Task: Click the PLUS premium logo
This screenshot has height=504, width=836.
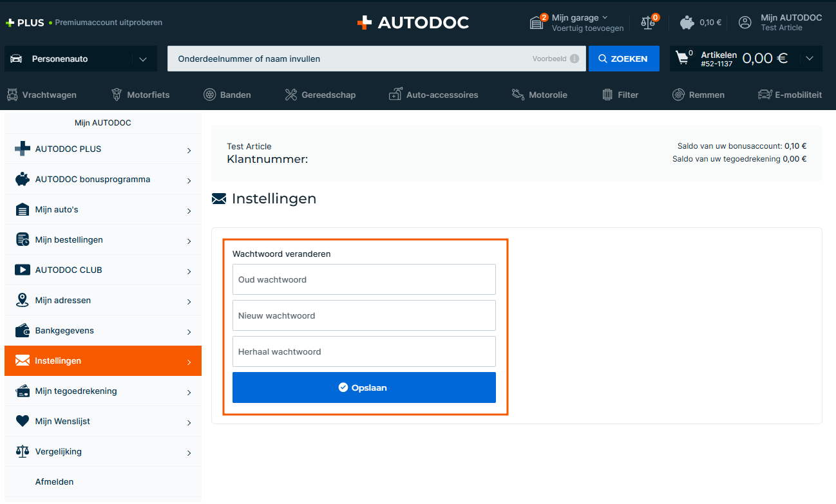Action: [x=25, y=23]
